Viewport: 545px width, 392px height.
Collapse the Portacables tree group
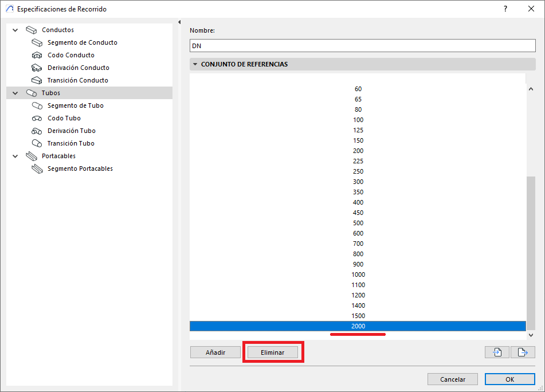point(15,156)
